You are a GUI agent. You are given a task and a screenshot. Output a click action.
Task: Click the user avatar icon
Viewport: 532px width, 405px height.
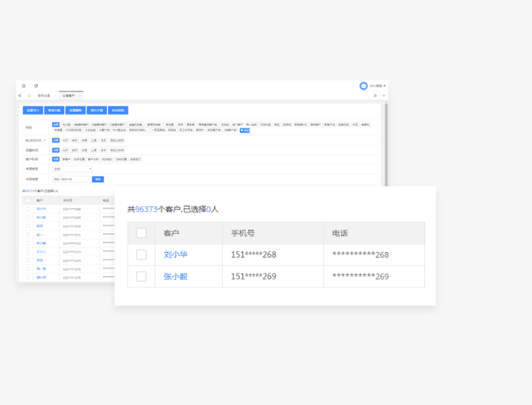364,86
